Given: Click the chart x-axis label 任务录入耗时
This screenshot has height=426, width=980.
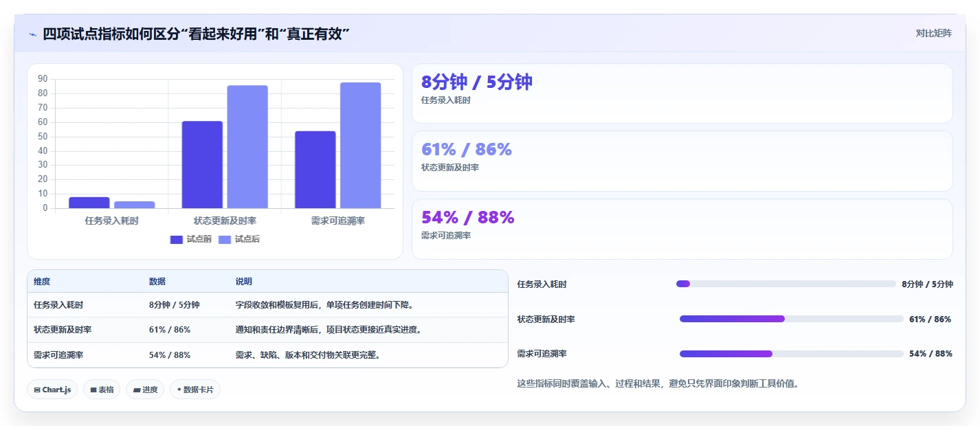Looking at the screenshot, I should pyautogui.click(x=112, y=221).
